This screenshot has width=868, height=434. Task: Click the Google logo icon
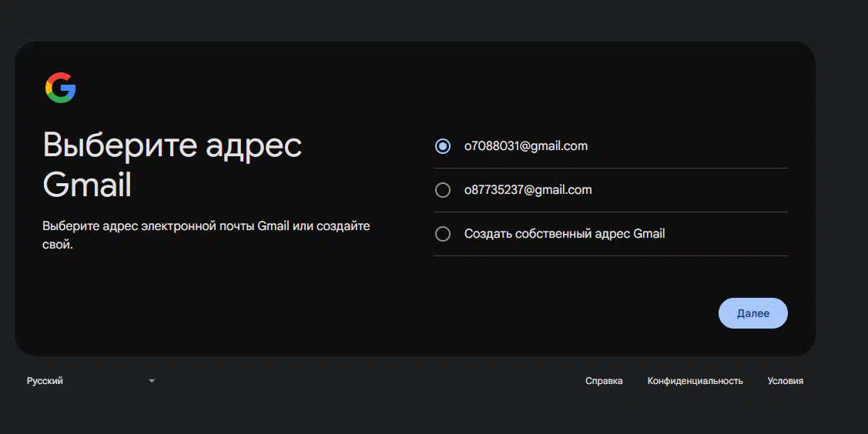tap(60, 88)
